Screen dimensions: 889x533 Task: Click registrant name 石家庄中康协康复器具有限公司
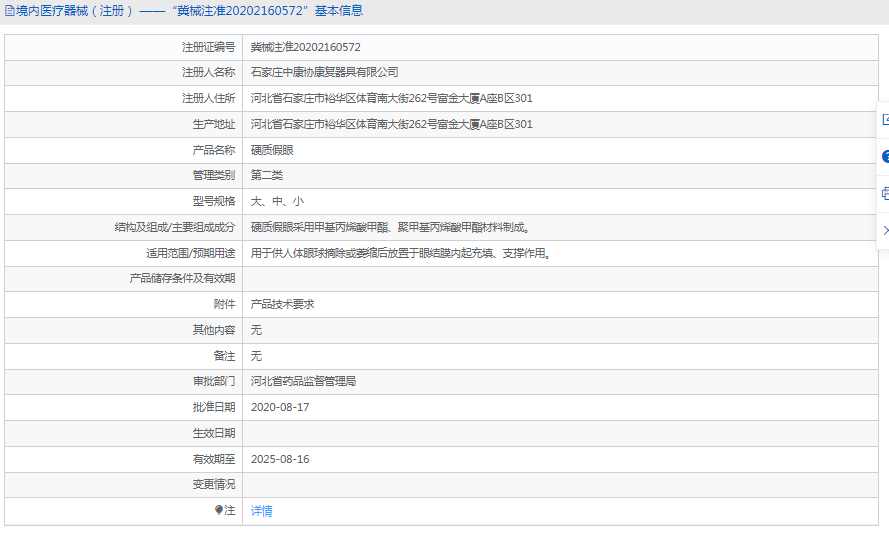(324, 73)
